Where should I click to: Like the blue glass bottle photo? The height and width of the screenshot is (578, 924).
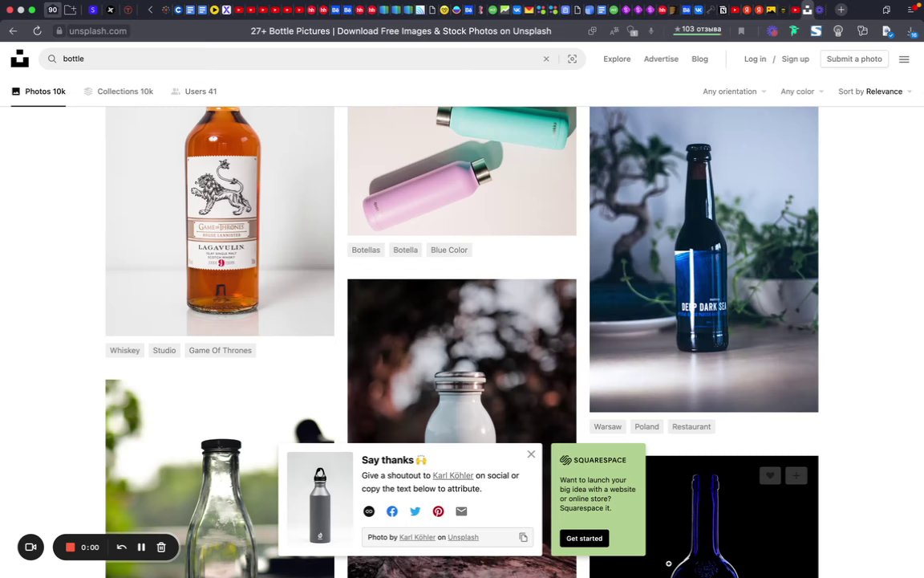click(x=770, y=475)
